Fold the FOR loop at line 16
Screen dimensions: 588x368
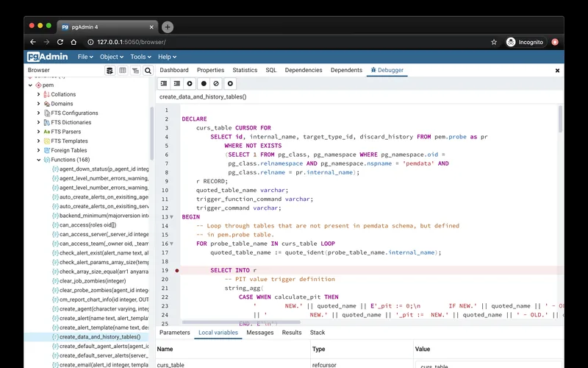(x=172, y=244)
